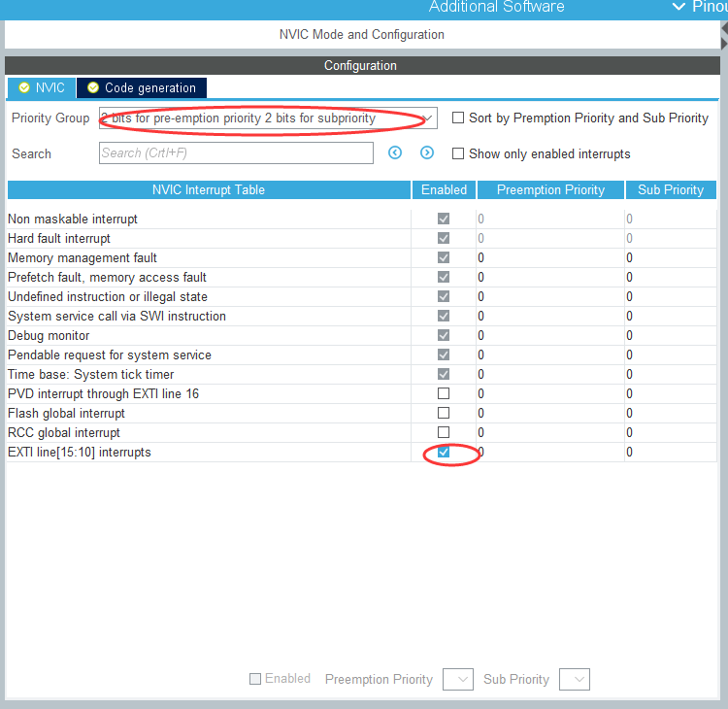Select Non maskable interrupt row
Screen dimensions: 728x709
click(x=362, y=219)
